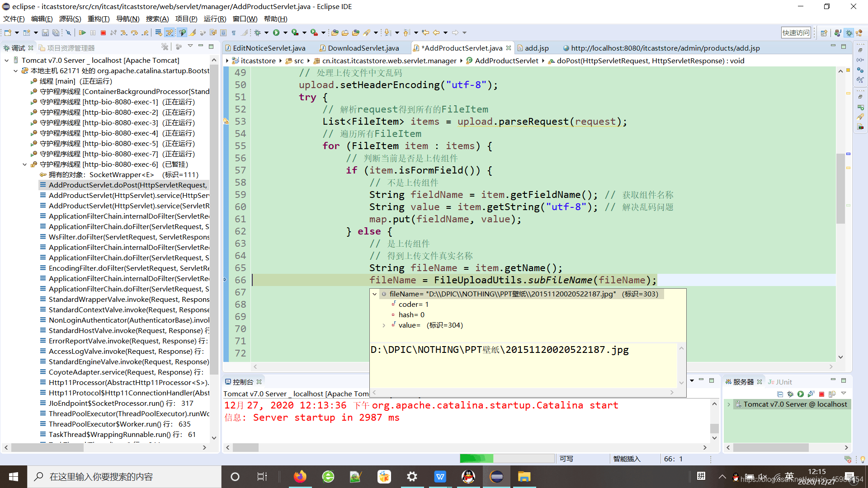
Task: Stop the server with the red square in the Servers panel
Action: (821, 394)
